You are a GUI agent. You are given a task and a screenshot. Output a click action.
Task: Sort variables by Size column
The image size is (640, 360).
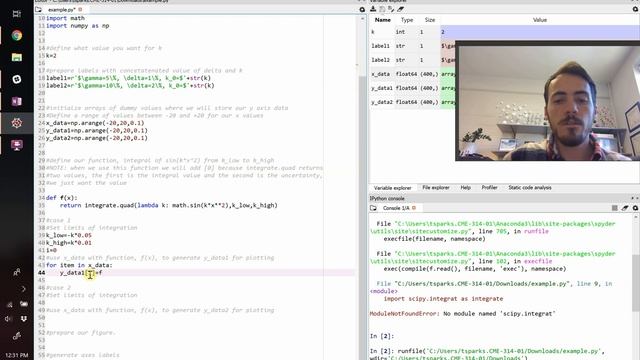(x=430, y=20)
